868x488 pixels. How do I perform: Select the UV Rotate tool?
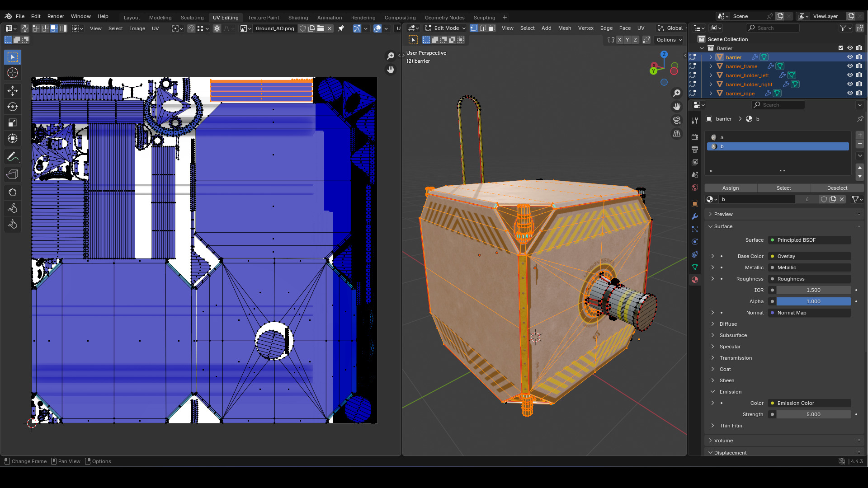tap(13, 107)
